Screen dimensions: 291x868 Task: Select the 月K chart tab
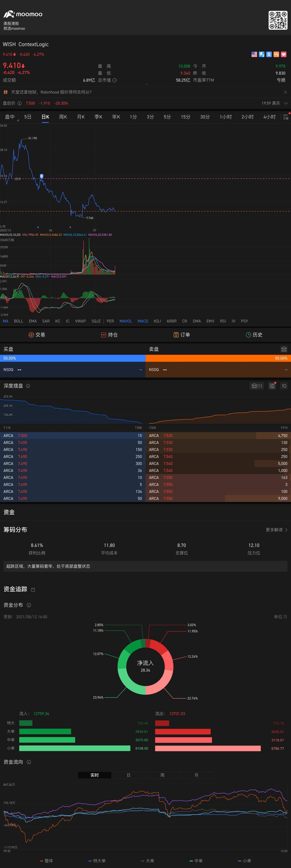(x=81, y=117)
